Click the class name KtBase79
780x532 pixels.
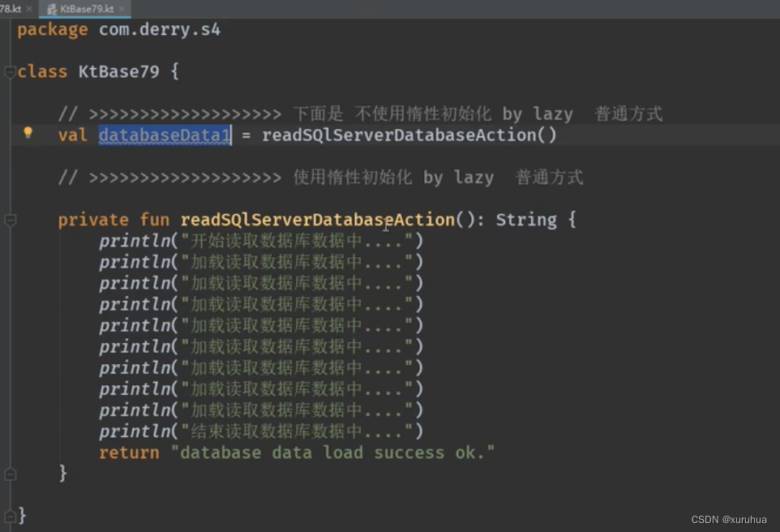click(118, 71)
